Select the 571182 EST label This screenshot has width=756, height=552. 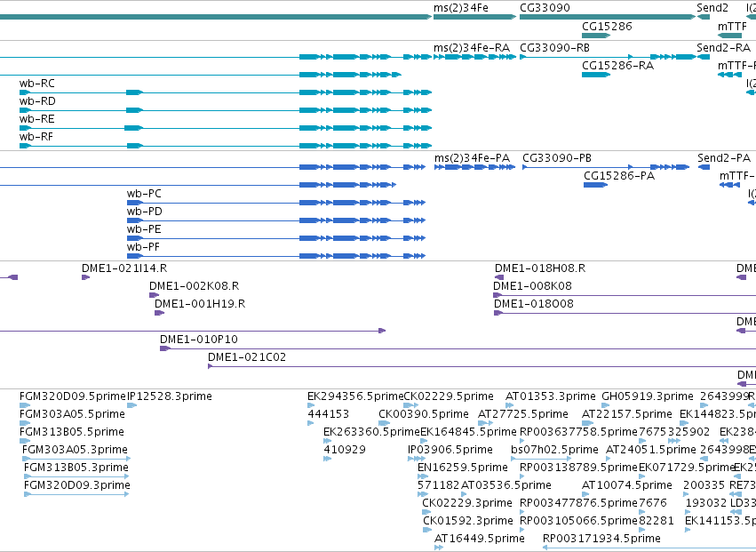pyautogui.click(x=439, y=486)
